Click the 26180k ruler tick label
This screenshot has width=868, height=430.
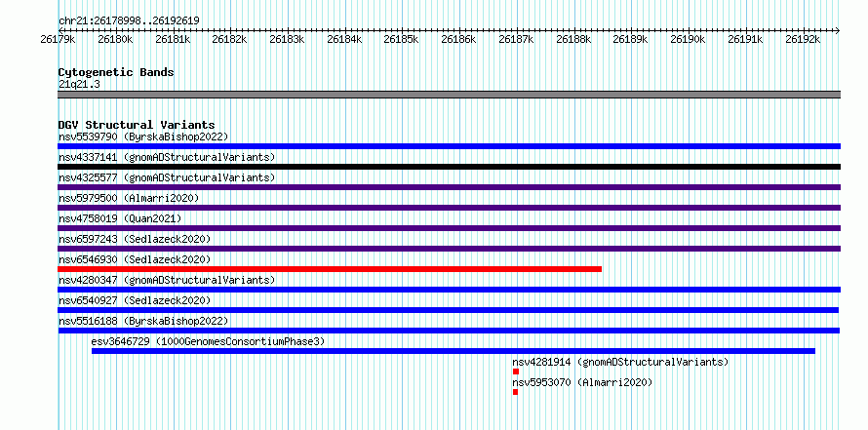tap(116, 39)
